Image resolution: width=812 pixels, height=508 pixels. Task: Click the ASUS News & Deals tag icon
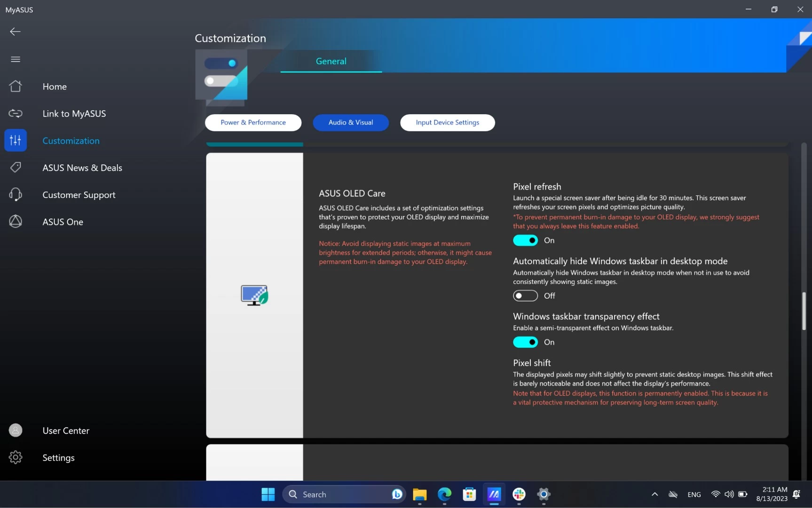coord(16,167)
